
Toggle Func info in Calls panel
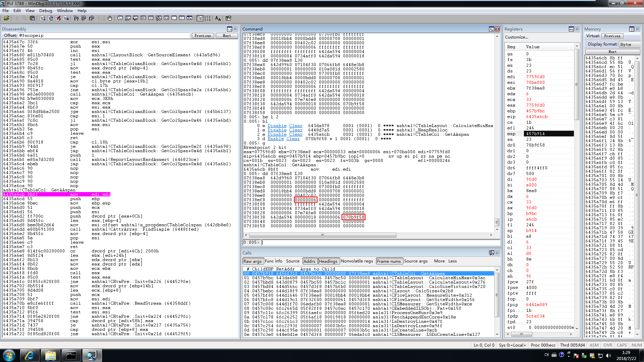pos(274,261)
